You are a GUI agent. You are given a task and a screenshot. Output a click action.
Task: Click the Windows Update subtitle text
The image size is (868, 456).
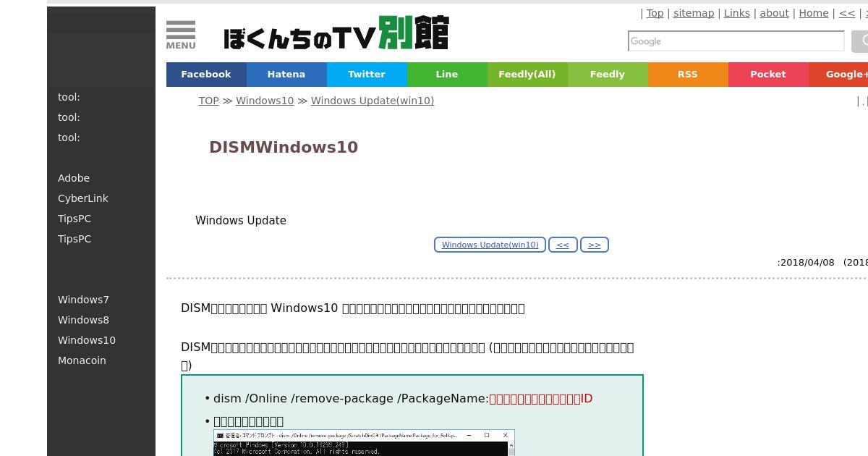pyautogui.click(x=241, y=221)
